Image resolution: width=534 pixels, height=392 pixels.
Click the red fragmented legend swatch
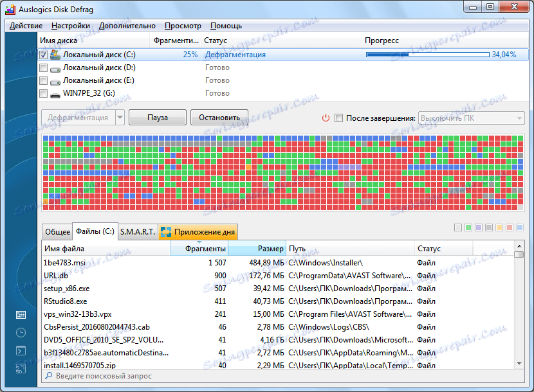pyautogui.click(x=510, y=227)
